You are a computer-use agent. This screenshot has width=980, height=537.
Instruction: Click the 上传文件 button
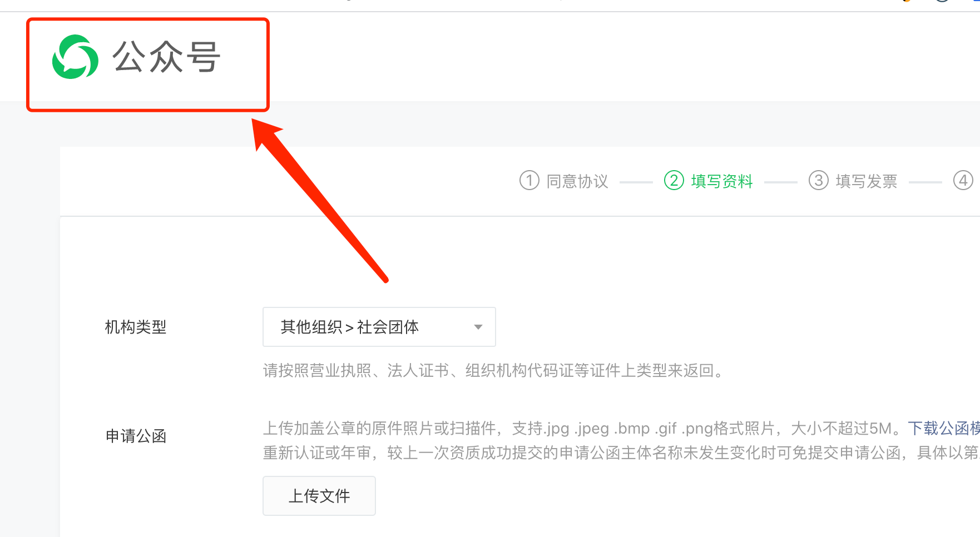tap(319, 496)
